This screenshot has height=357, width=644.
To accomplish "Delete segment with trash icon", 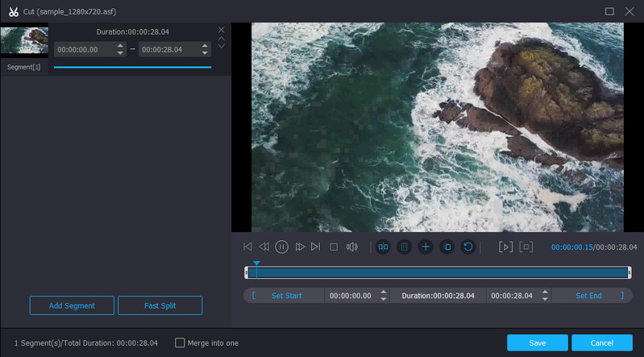I will point(405,247).
